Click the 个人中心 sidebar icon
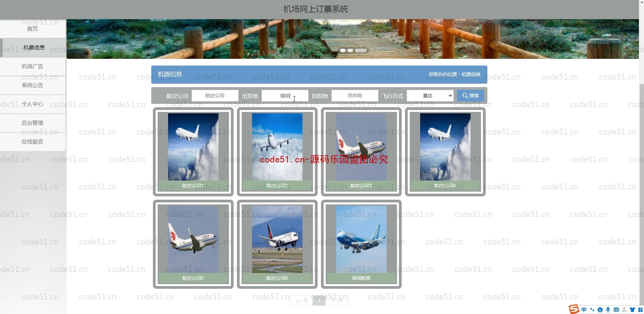 coord(33,104)
